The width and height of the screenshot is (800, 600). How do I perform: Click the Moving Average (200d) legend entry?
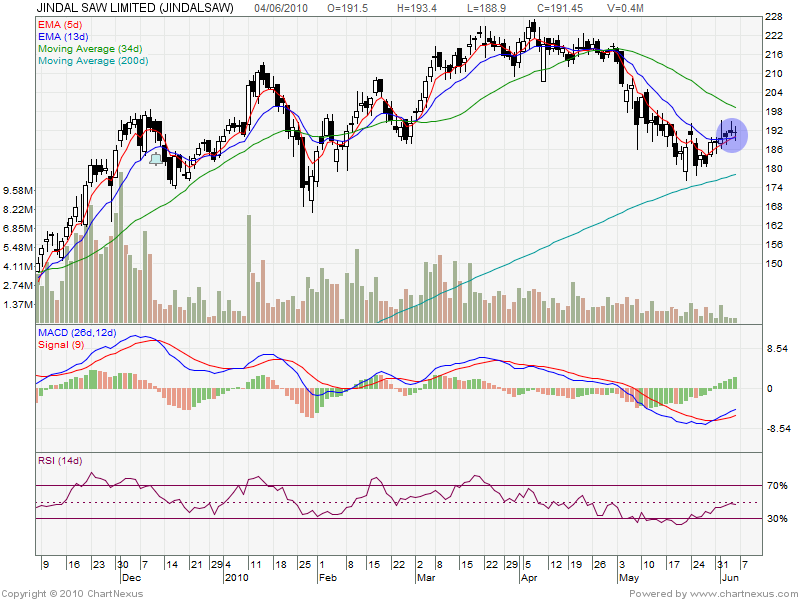(x=95, y=61)
